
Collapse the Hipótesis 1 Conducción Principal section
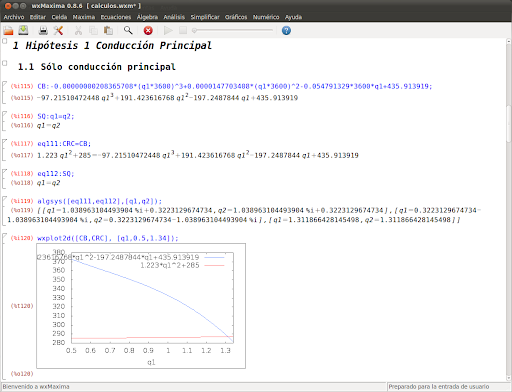[x=5, y=41]
